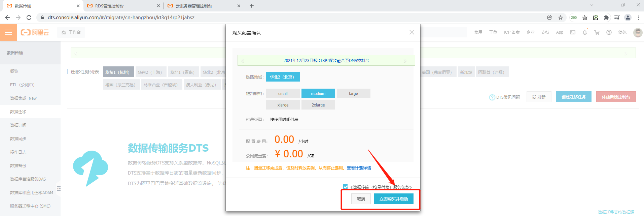Open Cloud Shell terminal icon

click(x=573, y=32)
